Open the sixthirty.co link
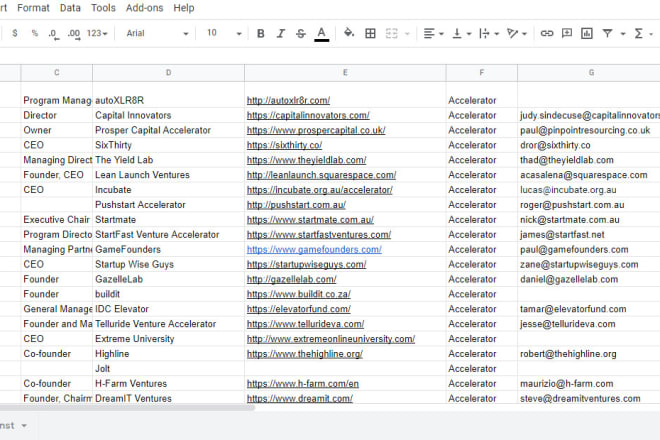Image resolution: width=660 pixels, height=440 pixels. 285,145
